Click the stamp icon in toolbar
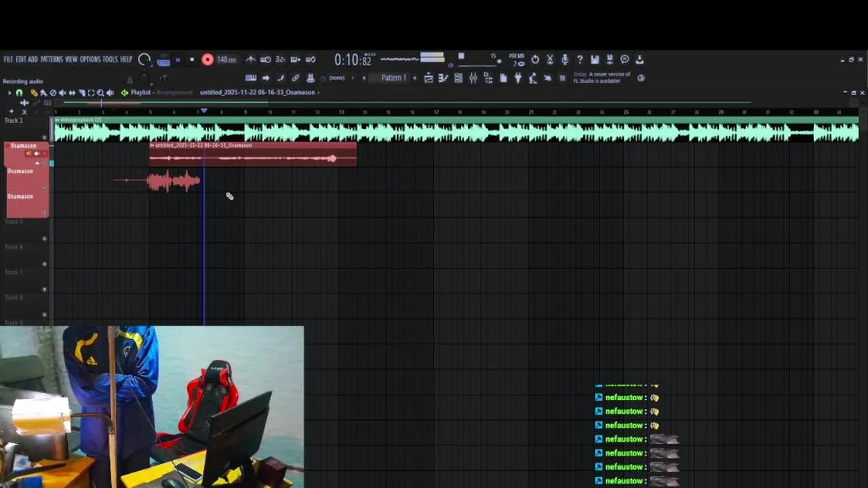868x488 pixels. (311, 78)
